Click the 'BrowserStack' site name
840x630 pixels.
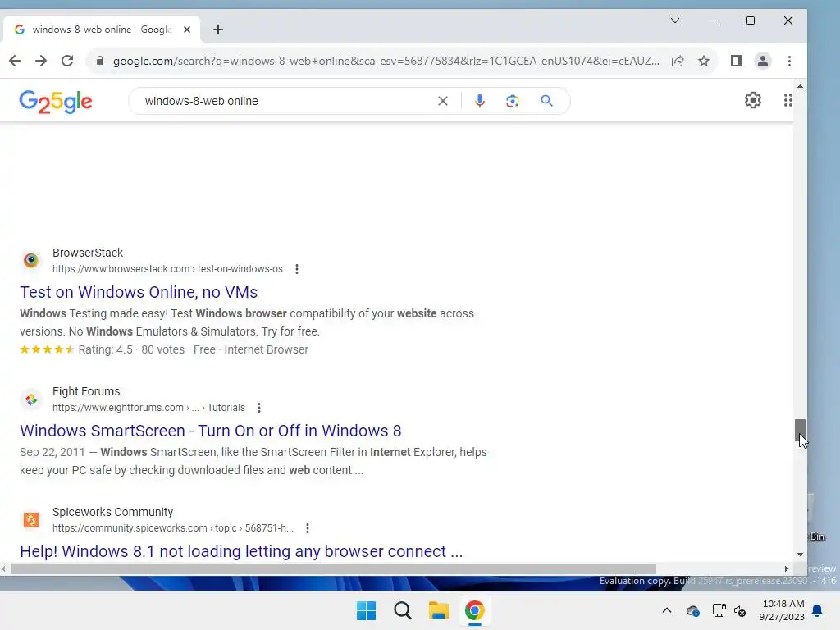pos(88,253)
